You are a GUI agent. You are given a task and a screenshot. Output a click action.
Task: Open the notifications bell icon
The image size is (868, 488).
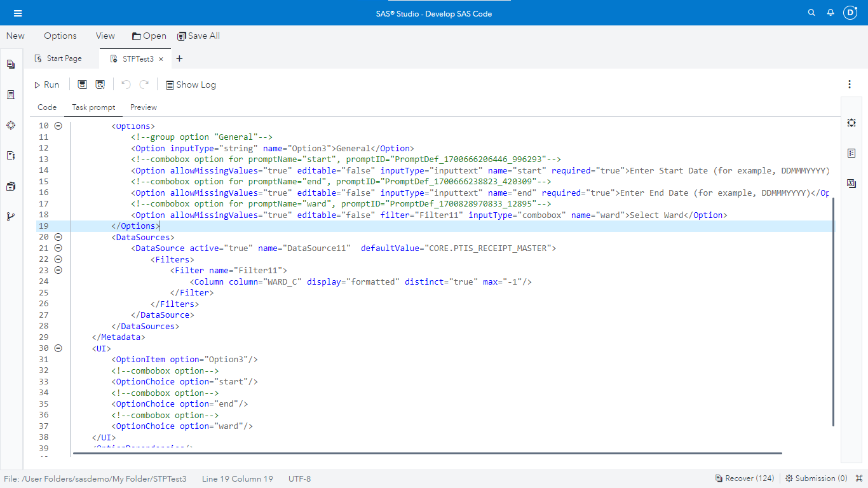tap(831, 12)
